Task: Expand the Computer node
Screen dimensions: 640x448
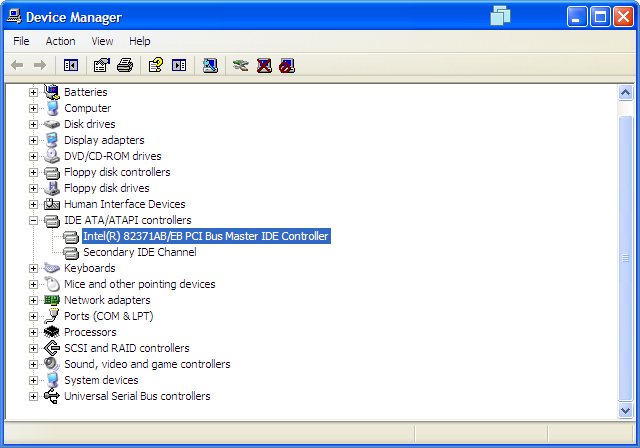Action: (33, 108)
